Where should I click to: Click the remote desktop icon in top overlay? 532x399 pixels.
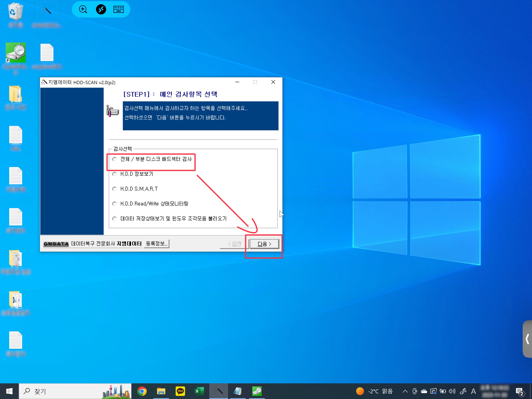(x=101, y=9)
